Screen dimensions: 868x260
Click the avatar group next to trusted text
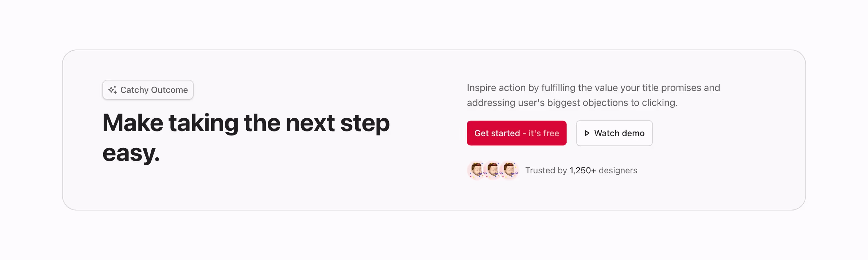pyautogui.click(x=493, y=170)
